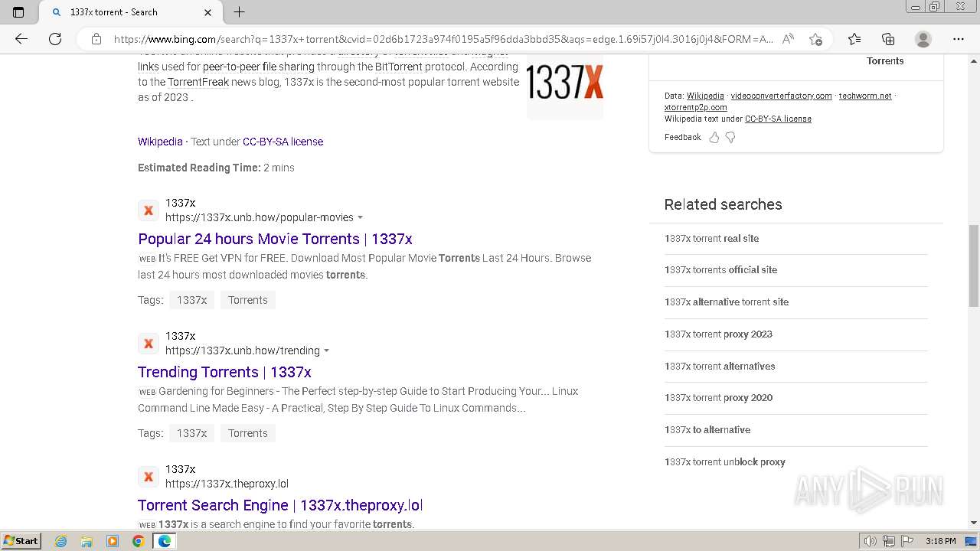Give thumbs up feedback

click(x=714, y=137)
